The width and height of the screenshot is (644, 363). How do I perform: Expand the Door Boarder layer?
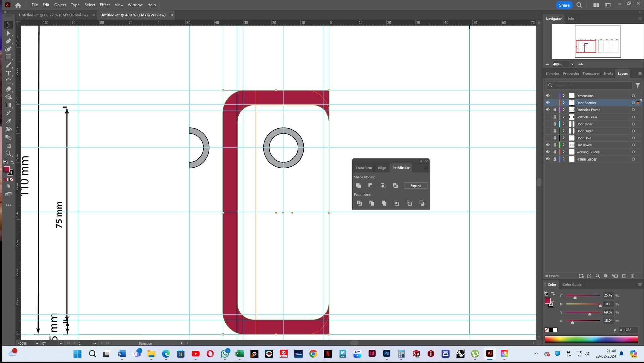(563, 103)
